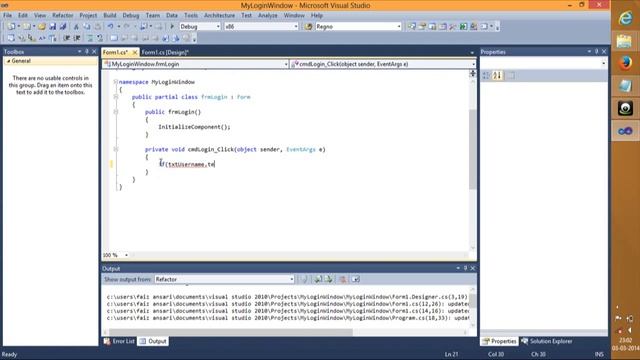640x360 pixels.
Task: Select the Form1.cs code tab
Action: coord(115,52)
